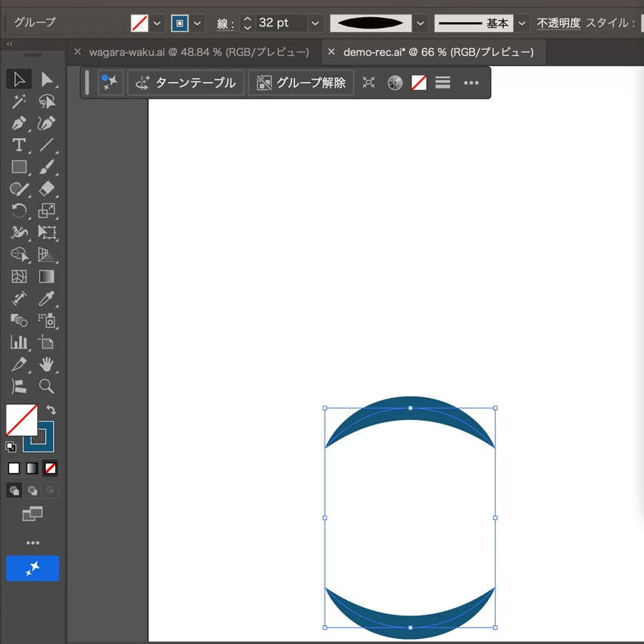
Task: Set paint mode to solid Color
Action: (14, 468)
